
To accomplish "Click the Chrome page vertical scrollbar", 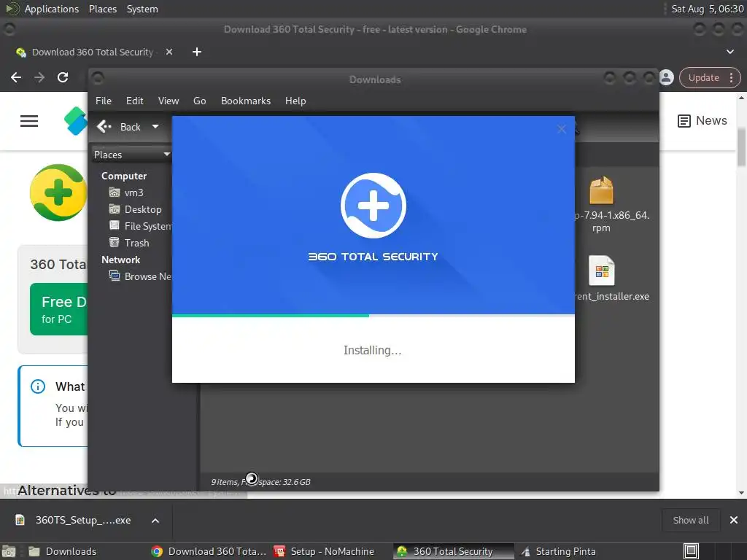I will coord(741,147).
